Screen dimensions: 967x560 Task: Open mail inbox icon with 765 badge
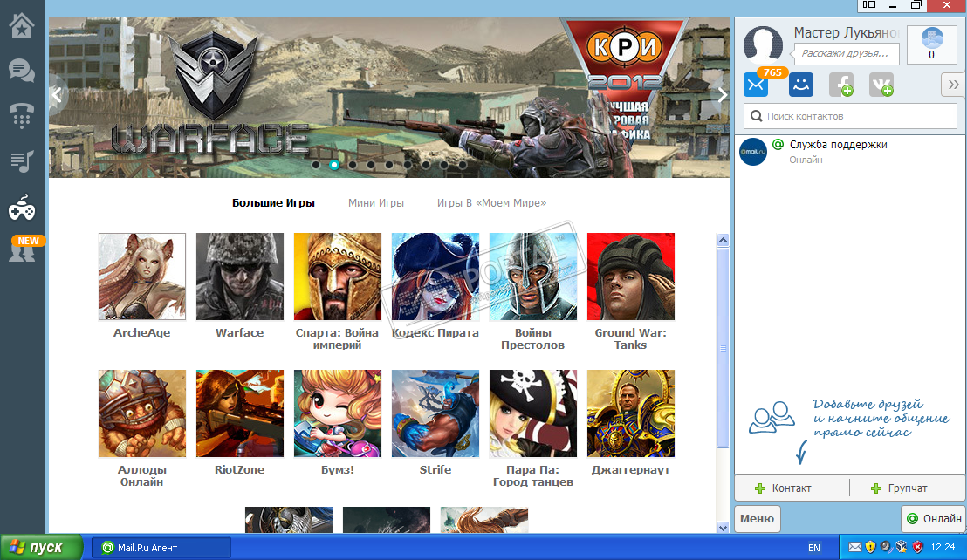coord(756,85)
